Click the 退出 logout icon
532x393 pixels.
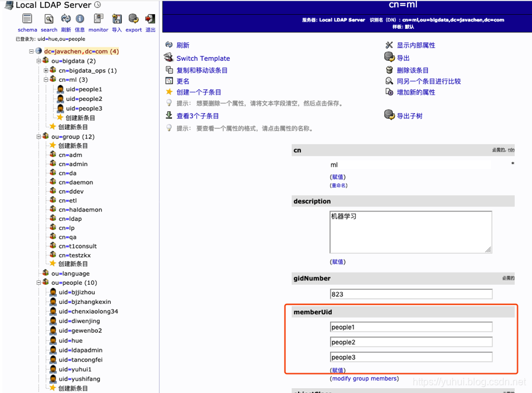pos(150,18)
